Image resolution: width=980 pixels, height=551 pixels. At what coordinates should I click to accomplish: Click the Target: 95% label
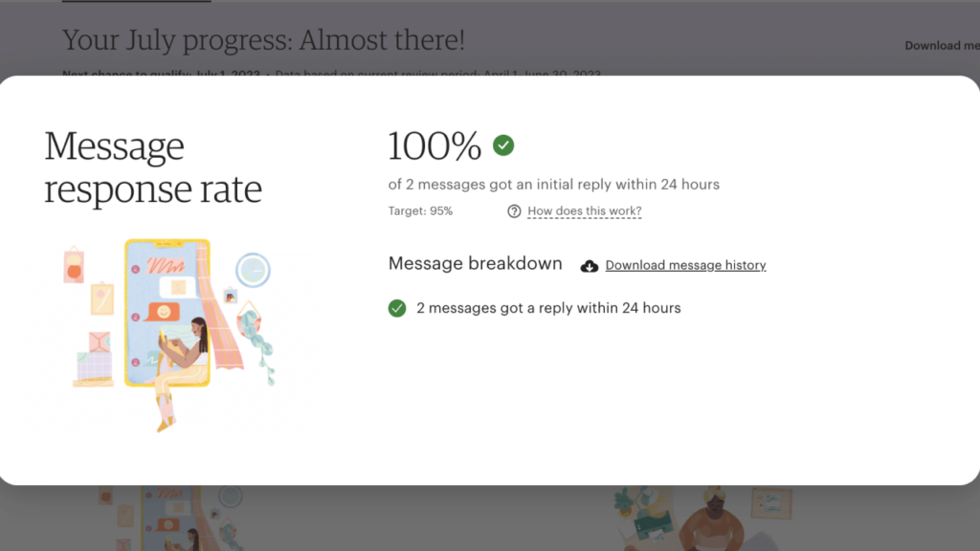(421, 211)
